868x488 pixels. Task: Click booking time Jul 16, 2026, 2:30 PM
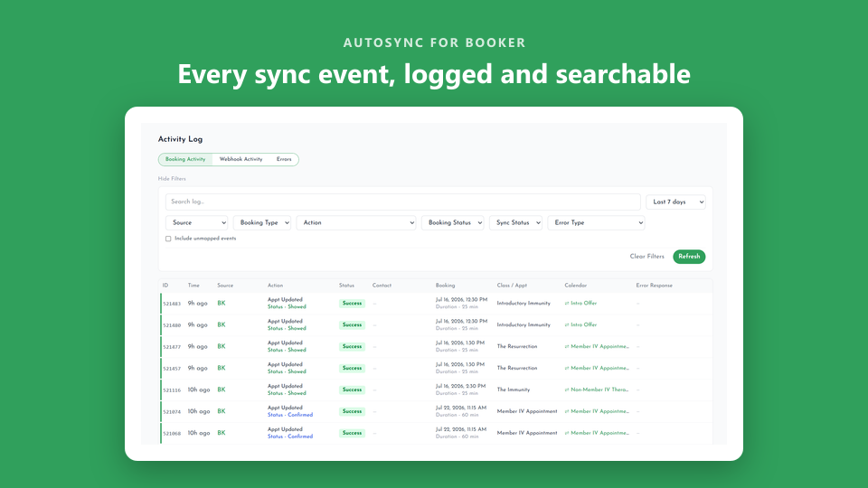[460, 386]
